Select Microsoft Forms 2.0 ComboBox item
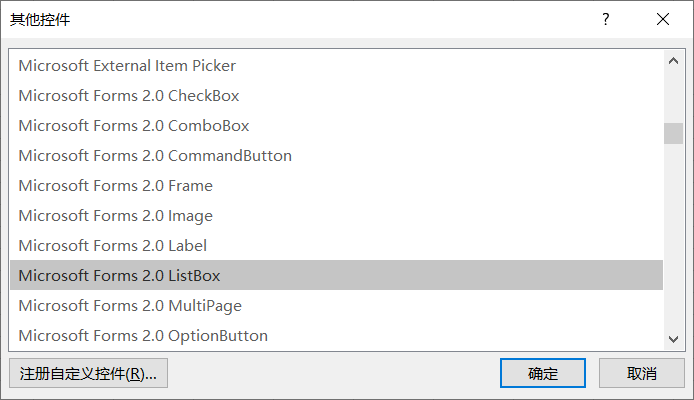 pyautogui.click(x=134, y=126)
